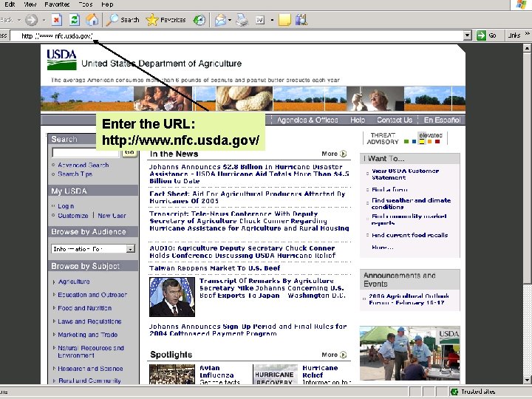
Task: Click the Edit with Word icon
Action: pos(260,21)
